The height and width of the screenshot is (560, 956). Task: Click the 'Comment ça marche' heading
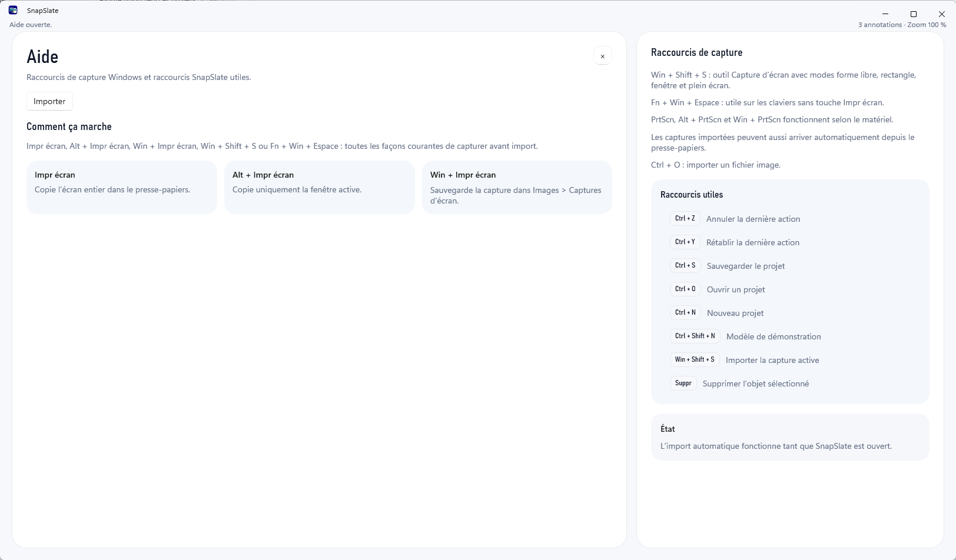pos(69,126)
